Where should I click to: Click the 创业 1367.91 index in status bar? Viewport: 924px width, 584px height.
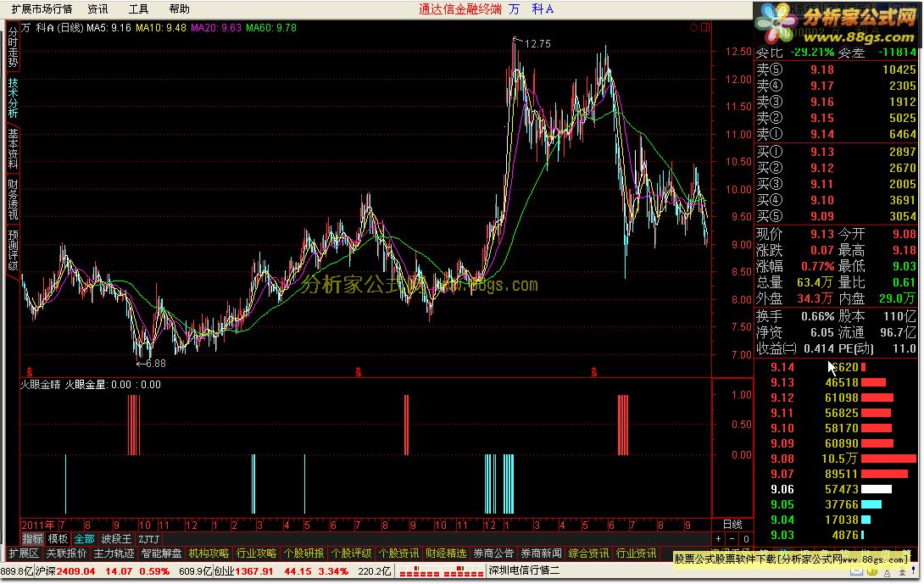coord(243,571)
